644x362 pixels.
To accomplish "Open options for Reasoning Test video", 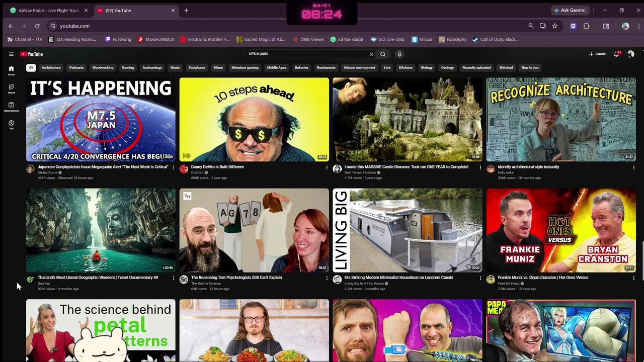I will pyautogui.click(x=327, y=278).
